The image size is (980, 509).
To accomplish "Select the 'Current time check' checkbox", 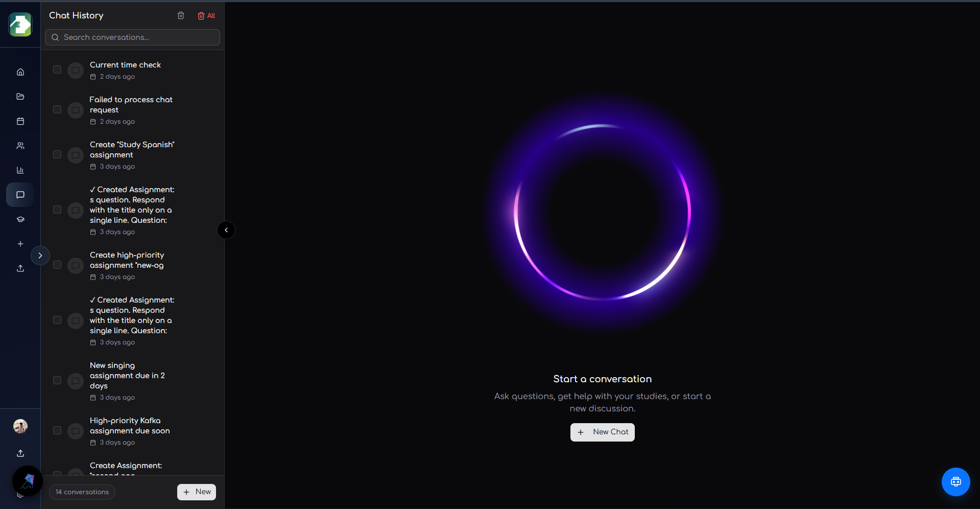I will (x=57, y=70).
